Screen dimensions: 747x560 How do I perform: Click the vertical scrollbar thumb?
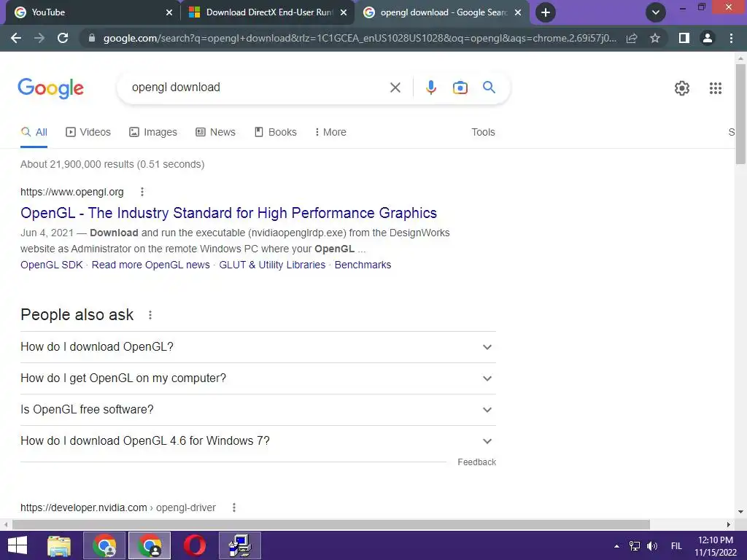coord(740,114)
